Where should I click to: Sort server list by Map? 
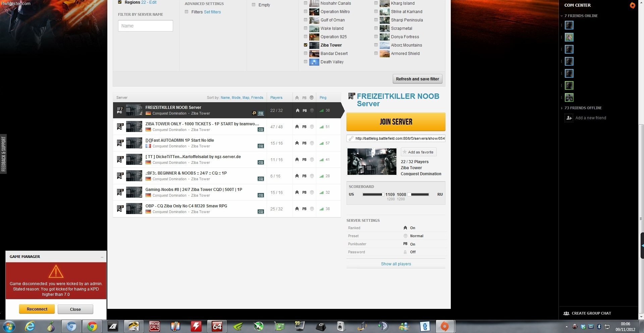coord(246,98)
